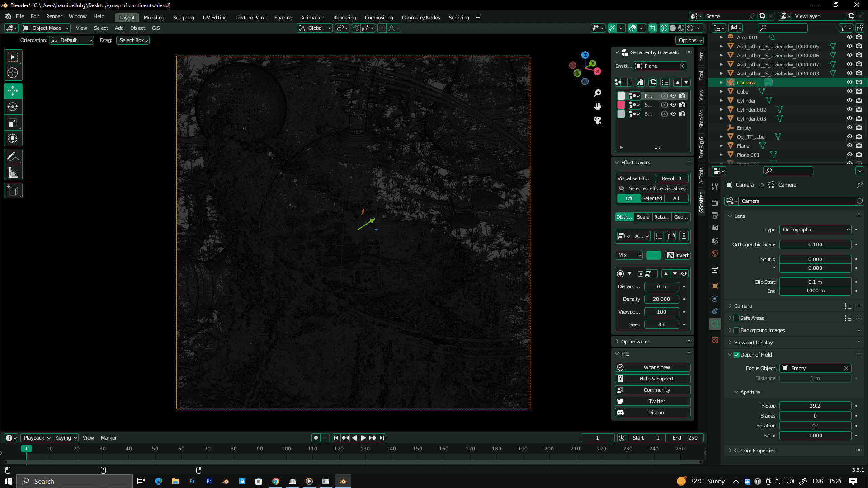Toggle camera view with the camera icon

click(x=598, y=120)
